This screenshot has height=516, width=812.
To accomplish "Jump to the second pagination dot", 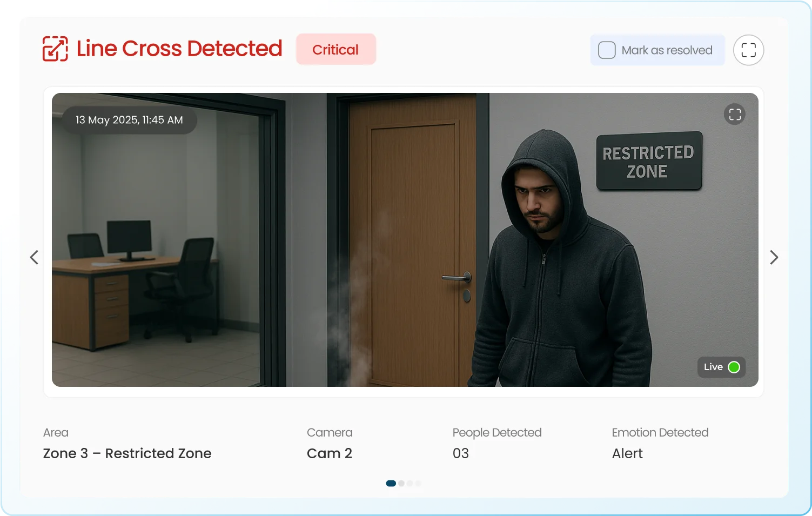I will tap(401, 484).
